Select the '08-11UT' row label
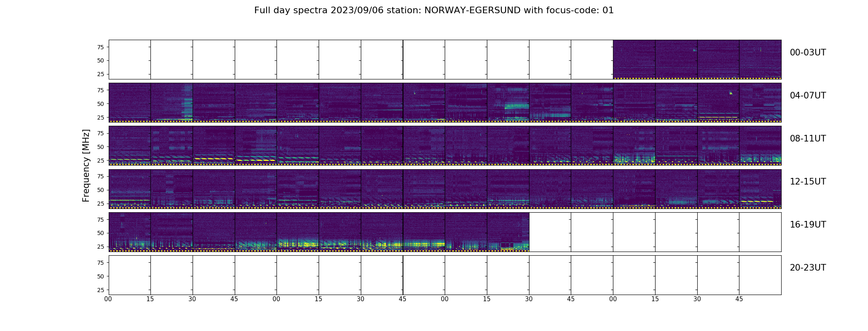868x331 pixels. point(808,139)
